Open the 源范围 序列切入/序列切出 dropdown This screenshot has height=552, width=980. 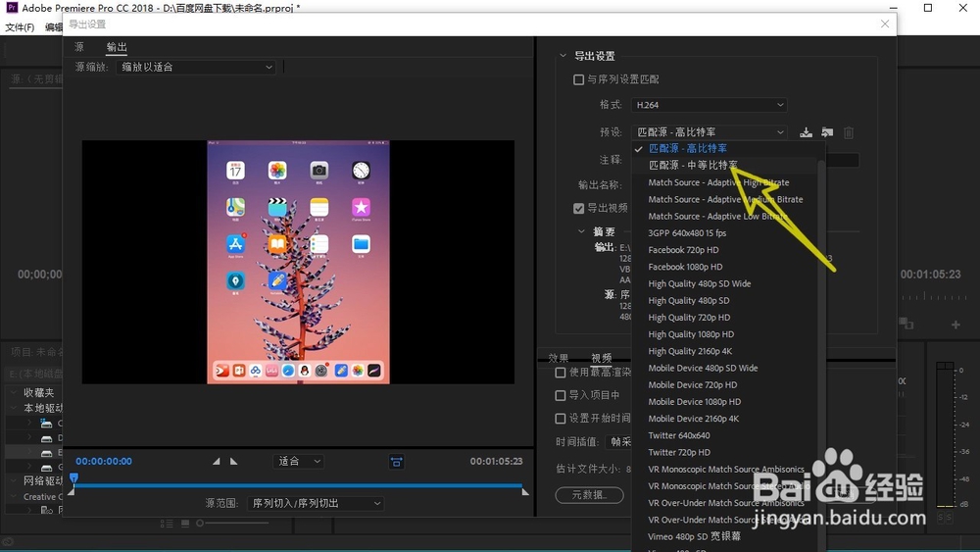(x=316, y=503)
